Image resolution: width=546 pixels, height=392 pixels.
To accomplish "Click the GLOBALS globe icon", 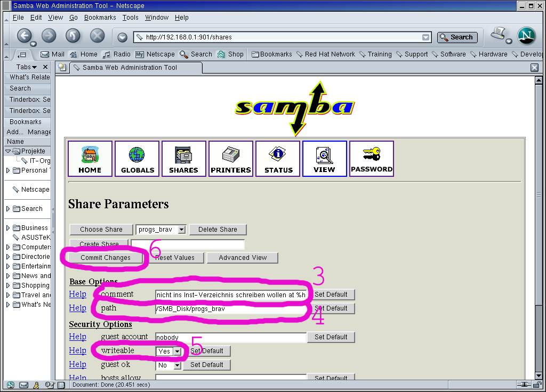I will (137, 158).
